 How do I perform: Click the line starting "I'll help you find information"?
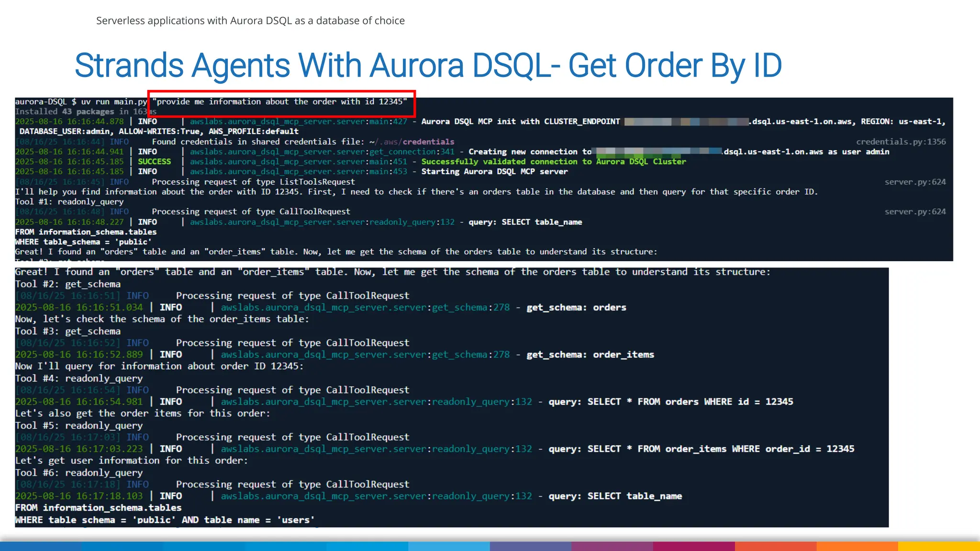(416, 192)
